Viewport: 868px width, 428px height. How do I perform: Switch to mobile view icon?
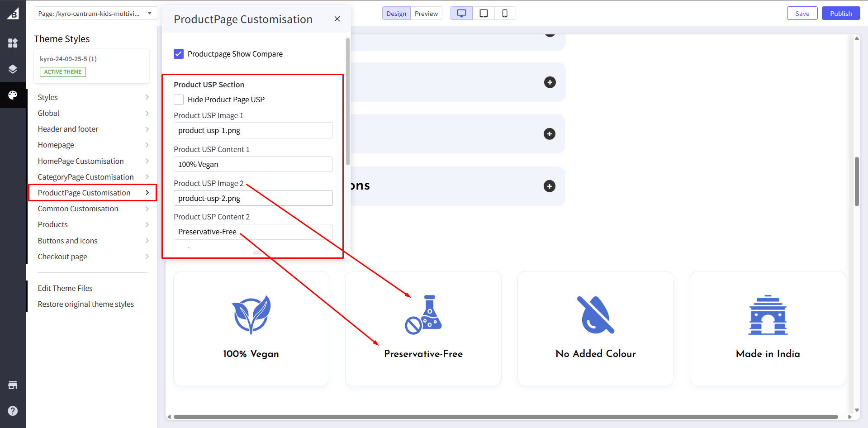[505, 14]
